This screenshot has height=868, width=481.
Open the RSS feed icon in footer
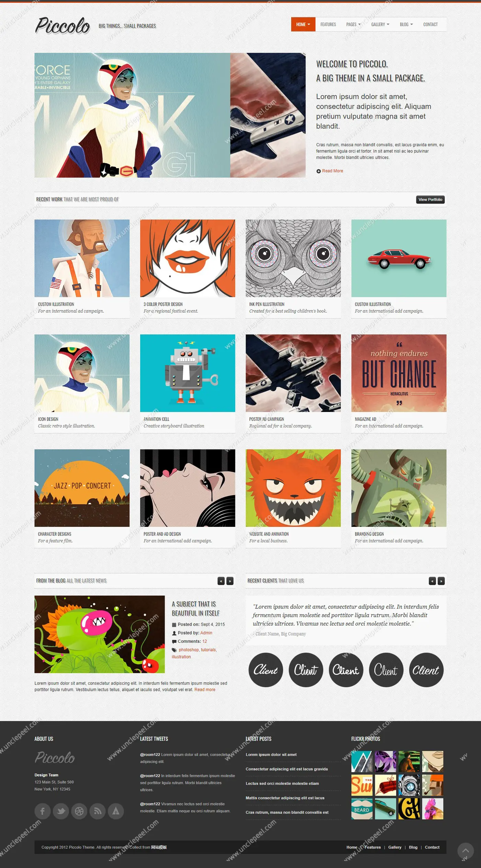click(x=98, y=811)
